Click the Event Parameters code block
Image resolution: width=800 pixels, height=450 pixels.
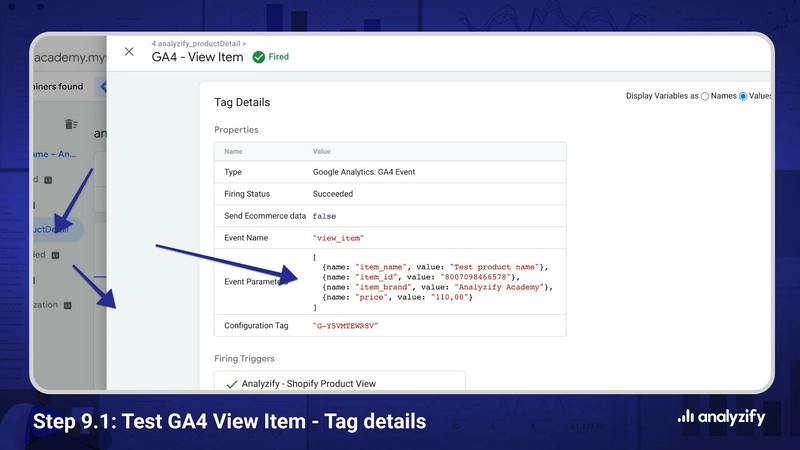tap(433, 282)
